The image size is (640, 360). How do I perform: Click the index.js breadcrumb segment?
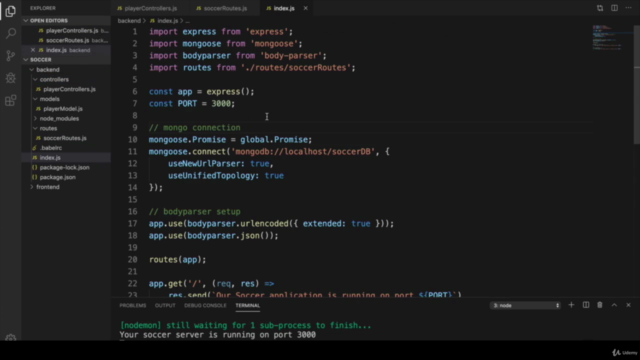pyautogui.click(x=167, y=20)
